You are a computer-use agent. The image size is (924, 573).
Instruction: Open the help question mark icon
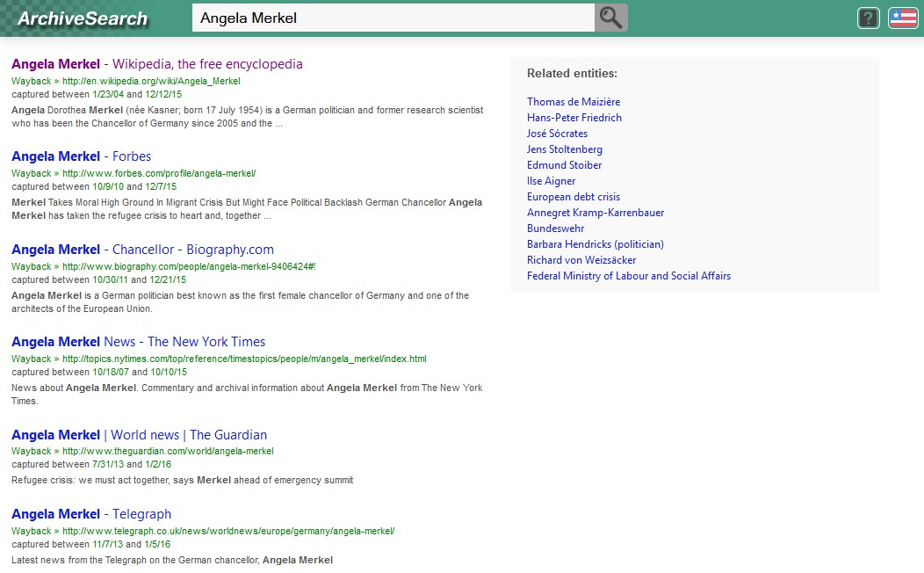(868, 18)
